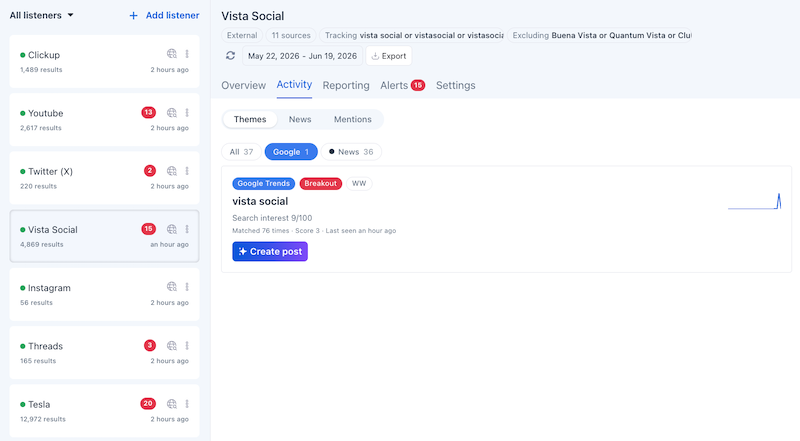Open Vista Social listener three-dot menu
Screen dimensions: 800x441
point(187,229)
